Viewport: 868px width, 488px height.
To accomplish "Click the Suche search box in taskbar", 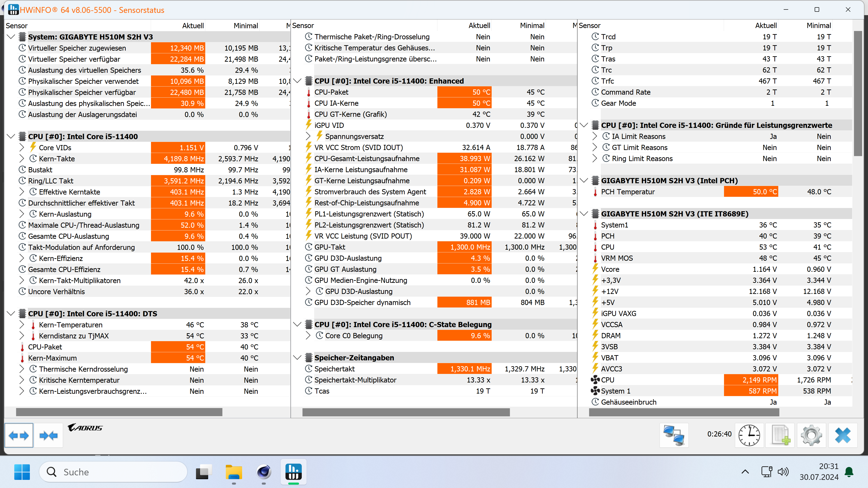I will [113, 472].
